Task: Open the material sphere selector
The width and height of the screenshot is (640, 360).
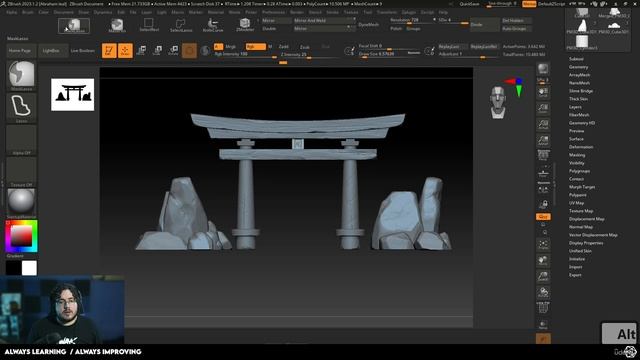Action: point(21,203)
